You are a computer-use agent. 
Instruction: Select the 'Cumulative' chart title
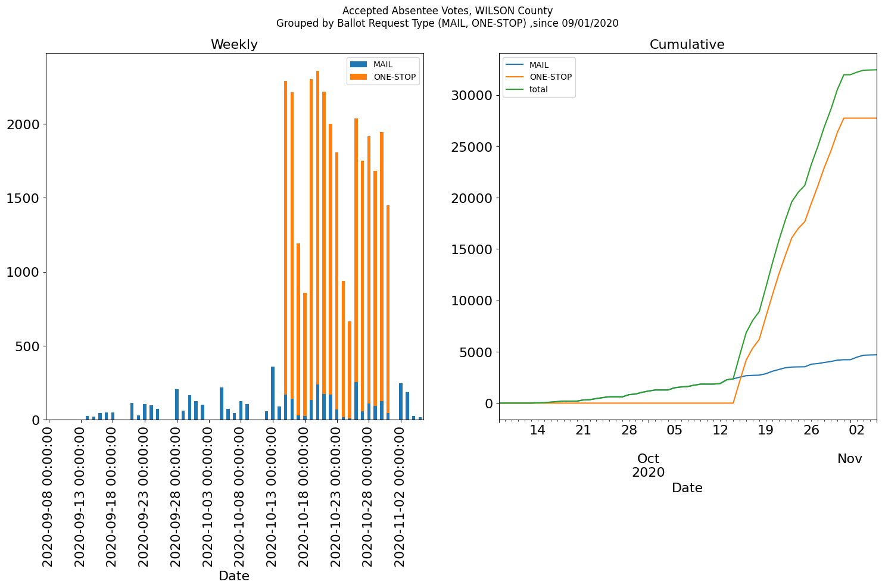(687, 45)
